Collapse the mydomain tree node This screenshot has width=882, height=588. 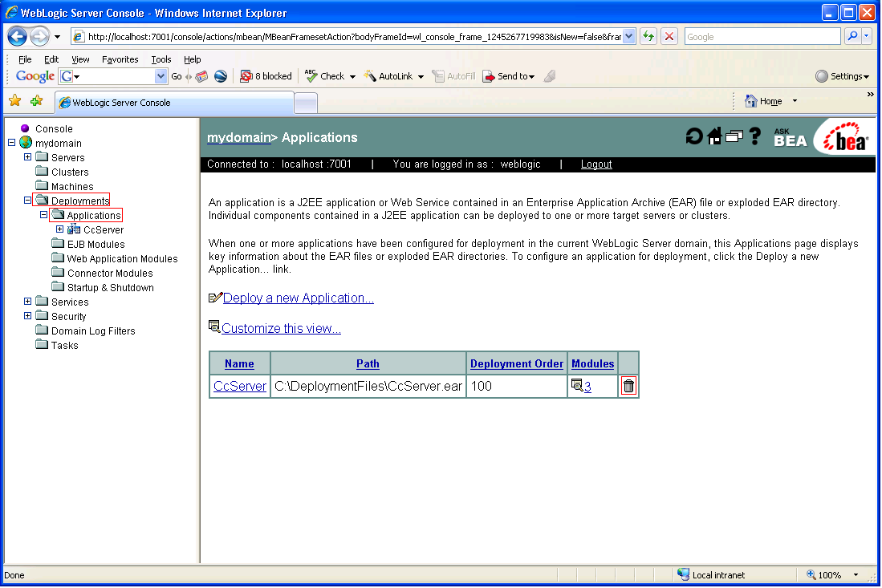coord(11,143)
